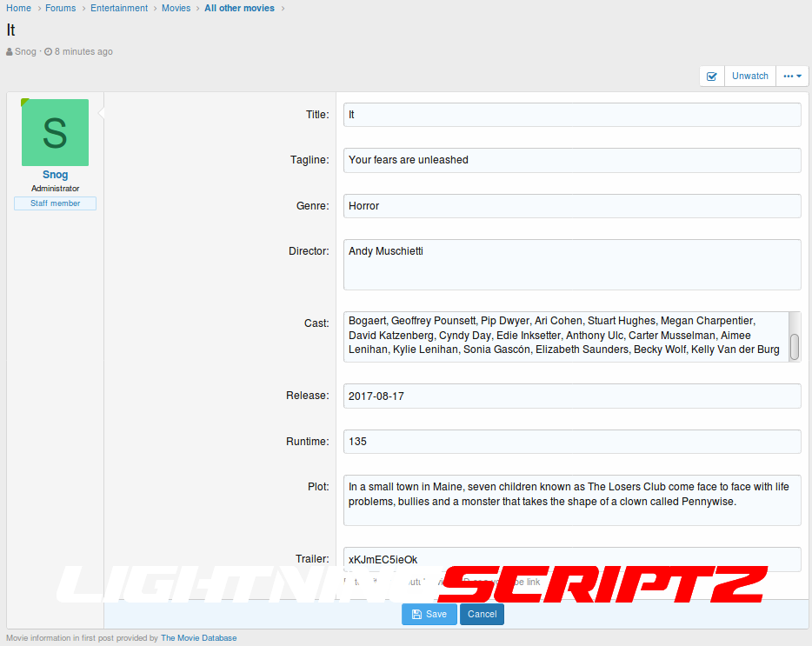The image size is (812, 646).
Task: Click the mark-read checkbox icon
Action: click(x=712, y=77)
